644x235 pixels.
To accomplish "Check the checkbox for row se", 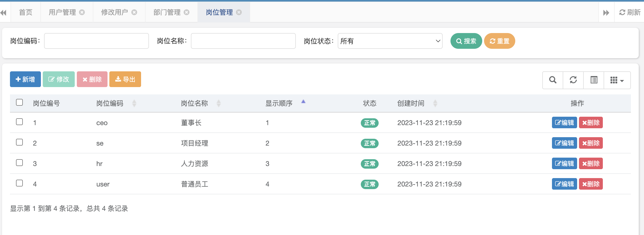I will pos(19,142).
